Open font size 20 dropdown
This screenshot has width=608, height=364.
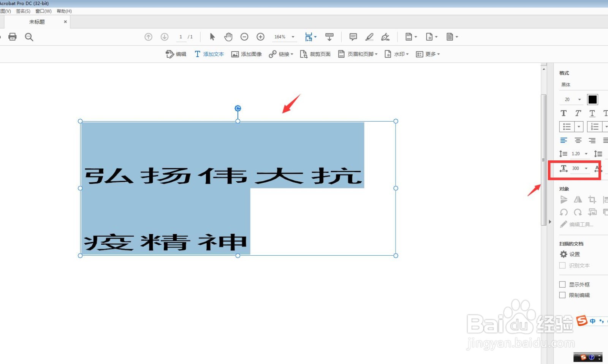coord(579,100)
